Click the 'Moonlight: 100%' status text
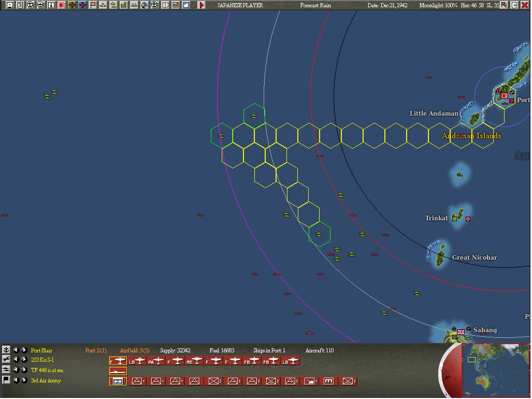 438,5
